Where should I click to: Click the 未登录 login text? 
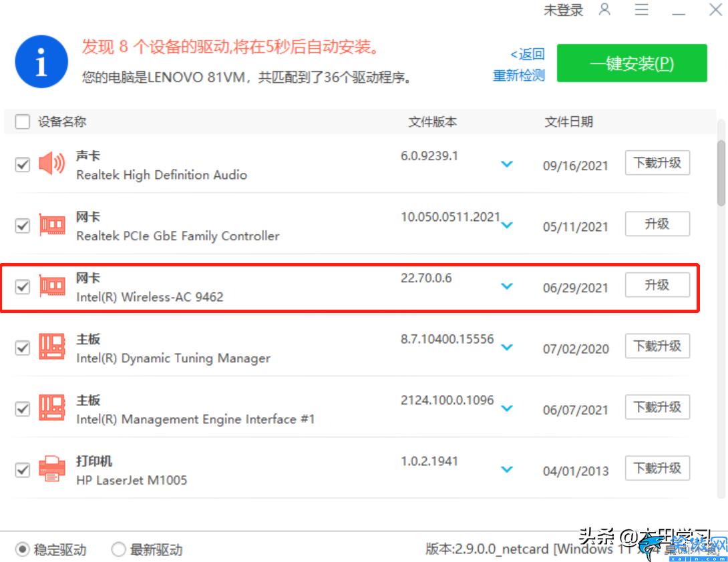tap(563, 10)
